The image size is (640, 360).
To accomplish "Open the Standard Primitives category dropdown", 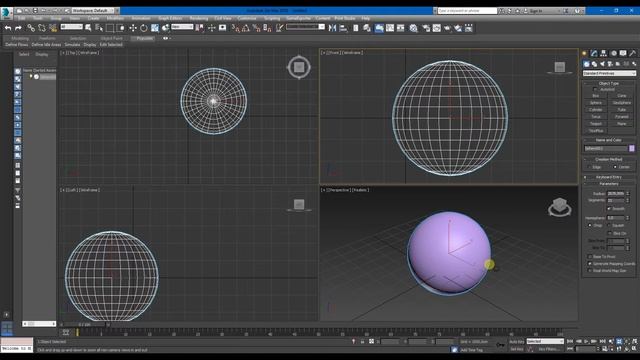I will tap(609, 73).
